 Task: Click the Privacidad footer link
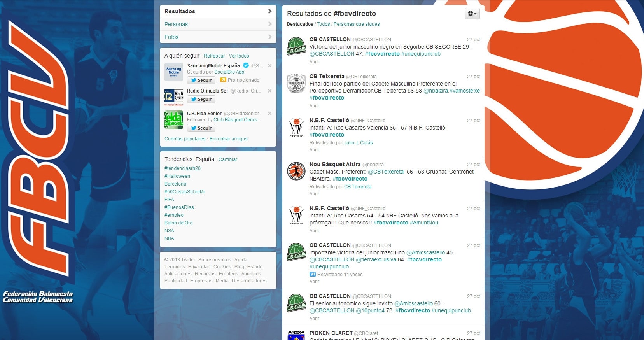tap(199, 267)
